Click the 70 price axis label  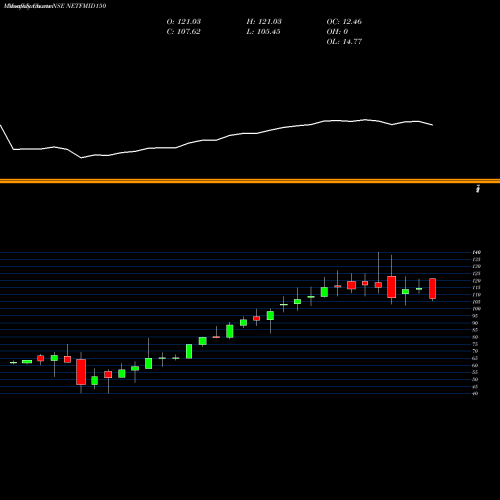[475, 351]
